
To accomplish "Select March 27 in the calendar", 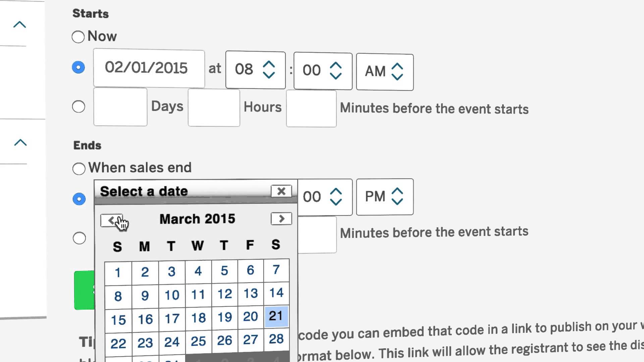I will [x=251, y=340].
